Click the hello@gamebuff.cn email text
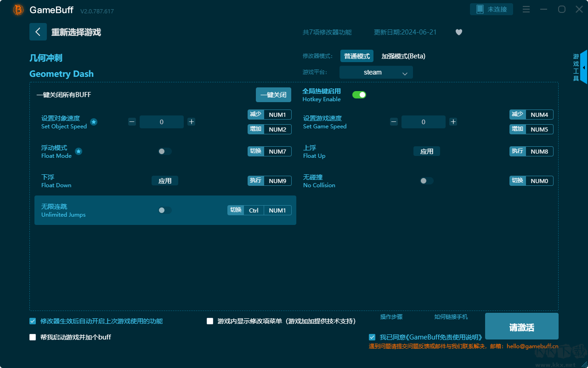Image resolution: width=588 pixels, height=368 pixels. (532, 346)
